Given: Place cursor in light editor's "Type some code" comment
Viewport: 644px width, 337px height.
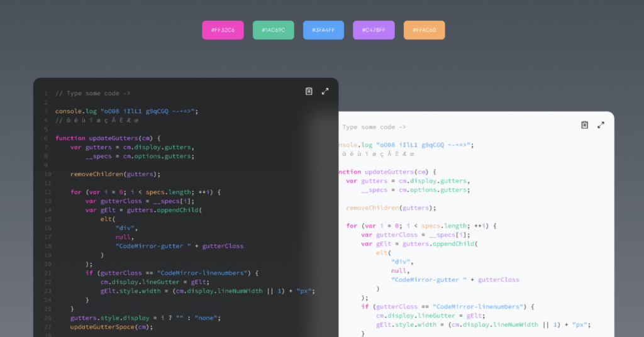Looking at the screenshot, I should [374, 127].
